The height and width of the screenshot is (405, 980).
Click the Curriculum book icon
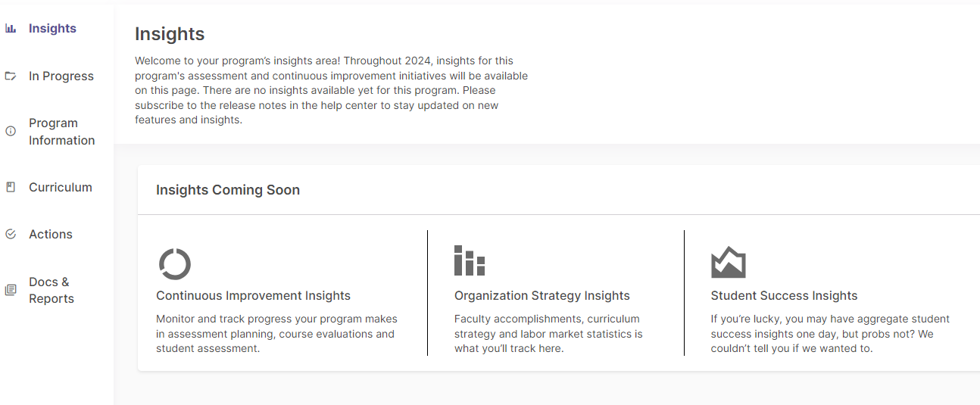pos(11,187)
